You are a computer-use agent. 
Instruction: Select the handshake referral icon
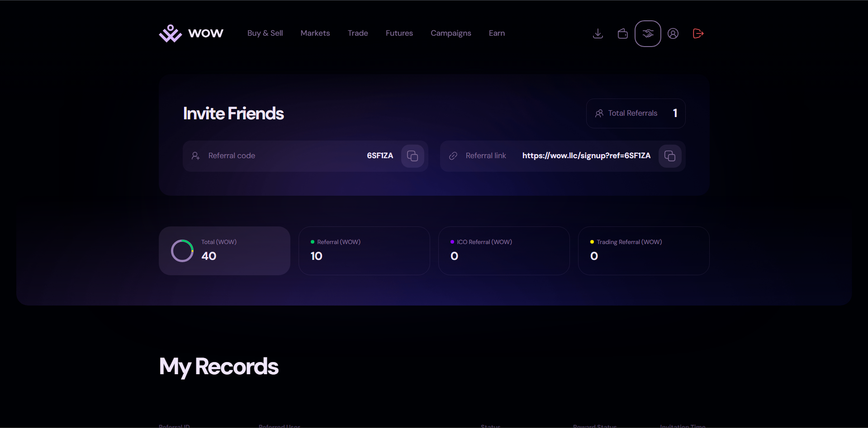pyautogui.click(x=647, y=33)
